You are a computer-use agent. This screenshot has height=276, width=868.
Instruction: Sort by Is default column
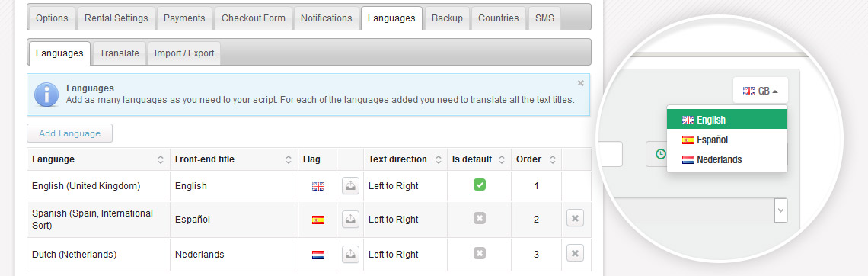479,159
